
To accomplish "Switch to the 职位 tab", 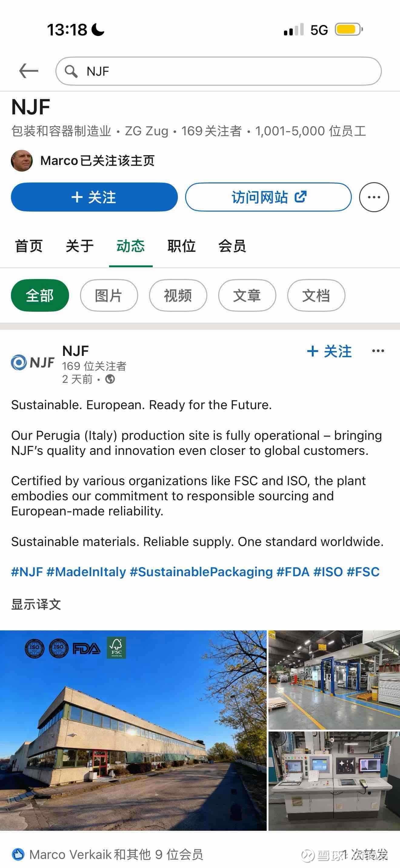I will click(182, 246).
